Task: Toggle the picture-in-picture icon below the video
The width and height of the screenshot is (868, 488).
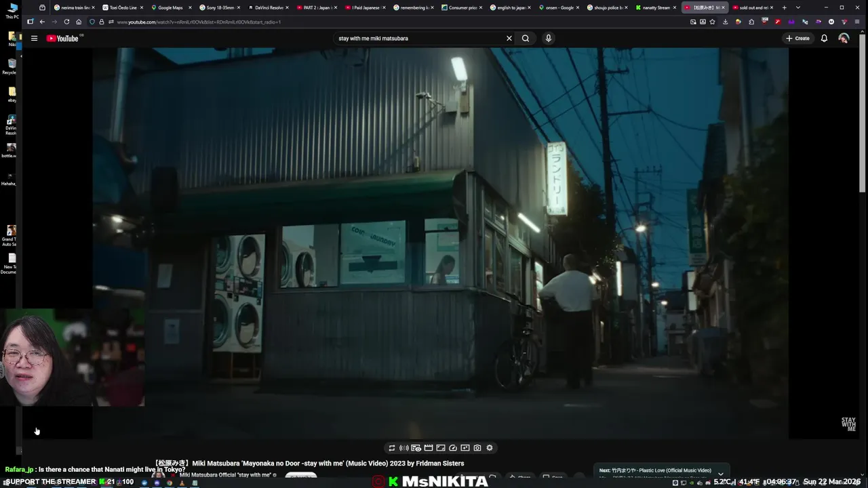Action: 465,448
